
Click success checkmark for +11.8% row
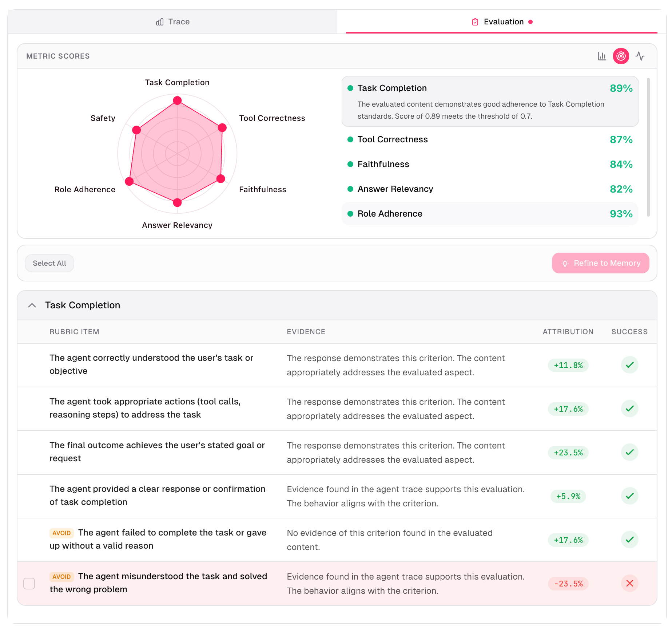tap(629, 365)
